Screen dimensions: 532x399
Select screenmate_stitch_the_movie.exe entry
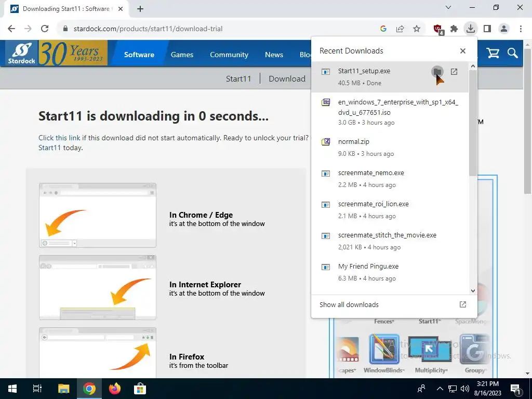390,241
